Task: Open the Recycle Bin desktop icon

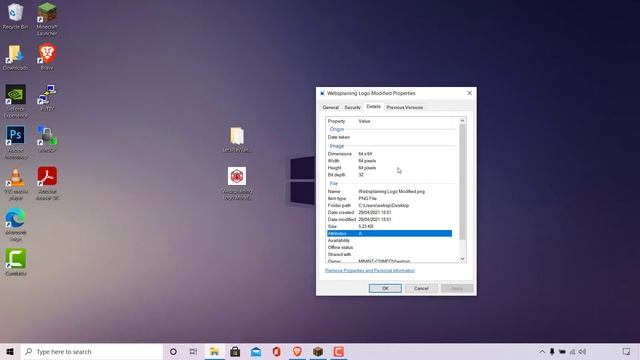Action: 16,16
